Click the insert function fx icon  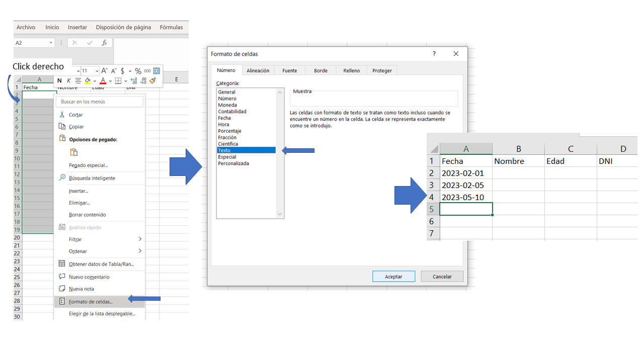pos(104,43)
